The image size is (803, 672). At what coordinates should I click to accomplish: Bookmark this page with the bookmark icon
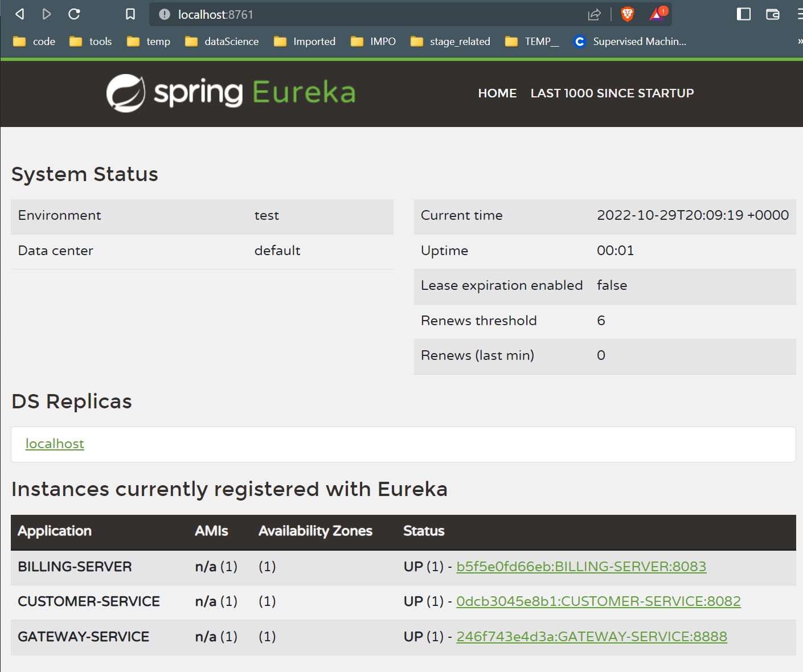[130, 14]
